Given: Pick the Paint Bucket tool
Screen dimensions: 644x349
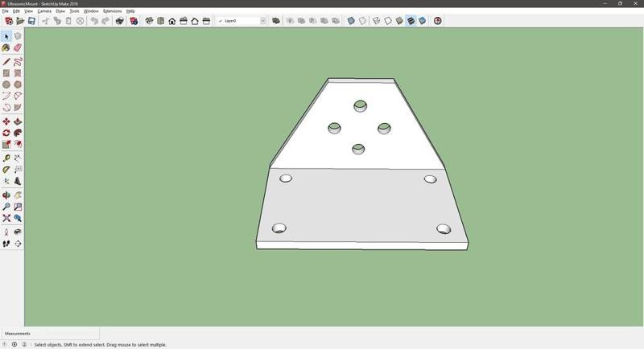Looking at the screenshot, I should (6, 48).
